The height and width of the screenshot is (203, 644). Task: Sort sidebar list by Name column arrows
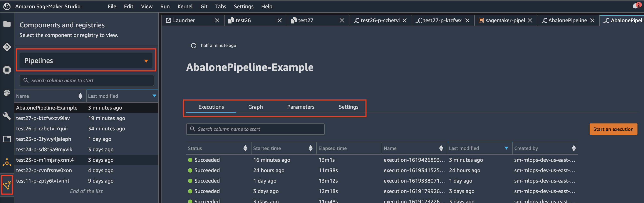(80, 96)
